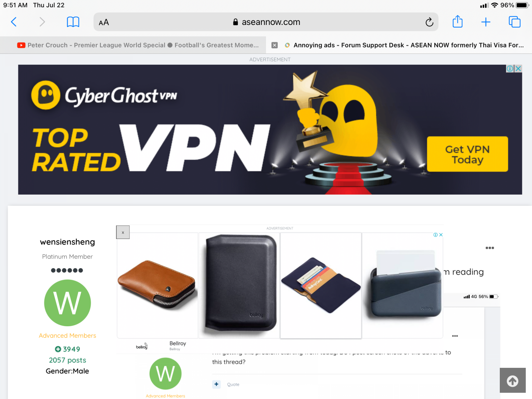Close the CyberGhost banner ad
Viewport: 532px width, 399px height.
click(518, 69)
